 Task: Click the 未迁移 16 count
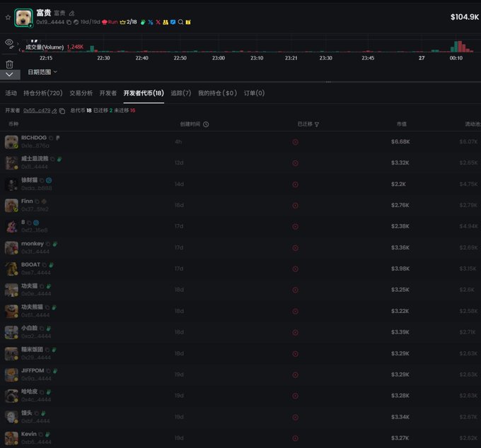(x=124, y=111)
